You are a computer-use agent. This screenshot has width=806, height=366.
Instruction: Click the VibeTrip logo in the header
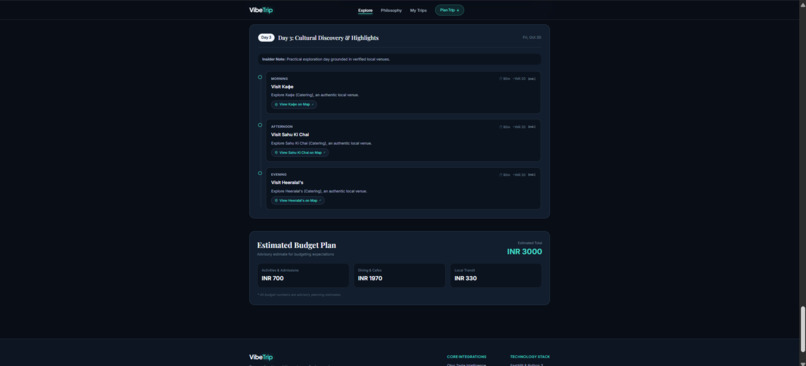click(261, 10)
